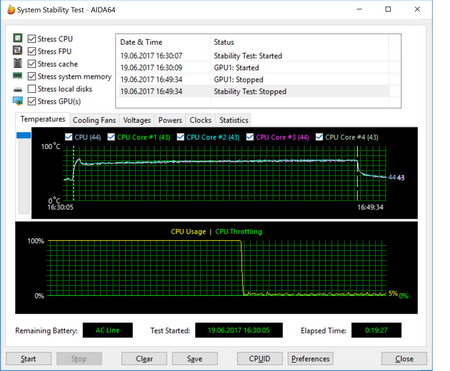
Task: Uncheck the Stress FPU checkbox
Action: point(32,51)
